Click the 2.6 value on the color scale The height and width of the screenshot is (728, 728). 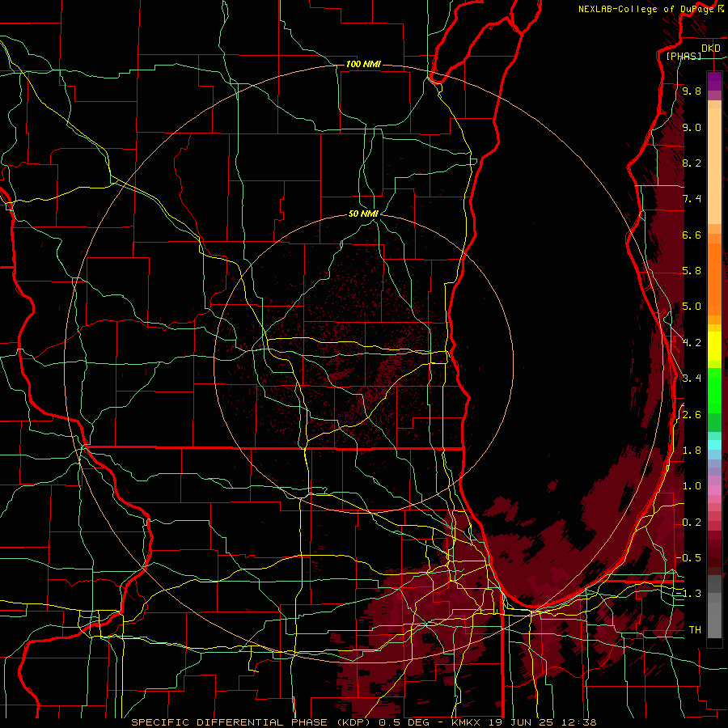pyautogui.click(x=692, y=415)
